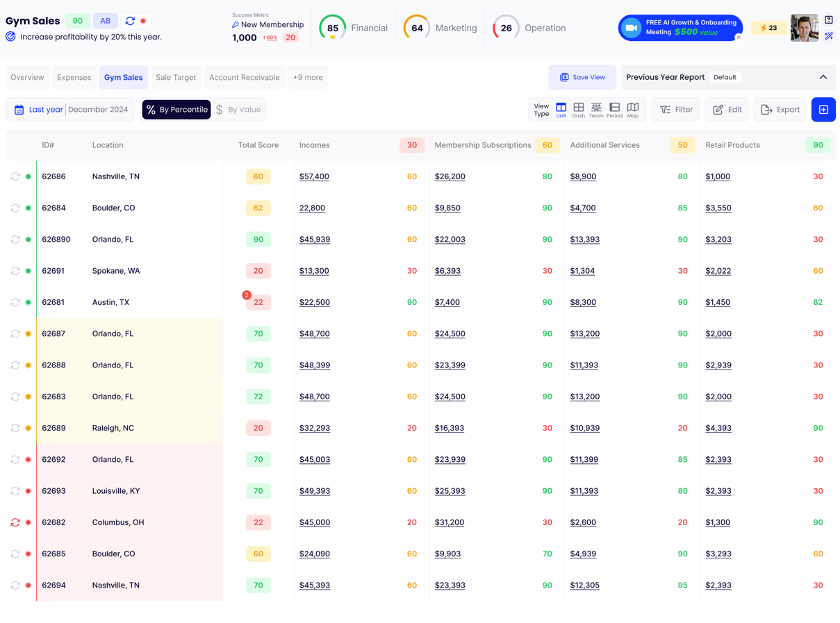Toggle the By Value display mode

pyautogui.click(x=238, y=110)
